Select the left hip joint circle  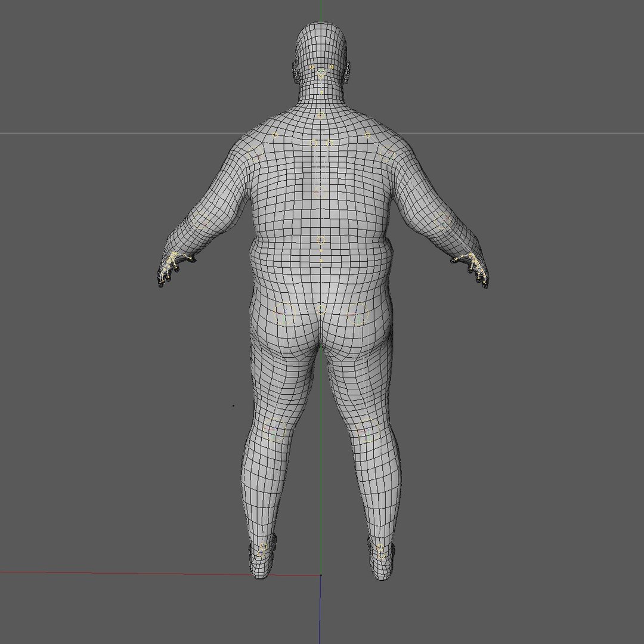click(x=284, y=315)
